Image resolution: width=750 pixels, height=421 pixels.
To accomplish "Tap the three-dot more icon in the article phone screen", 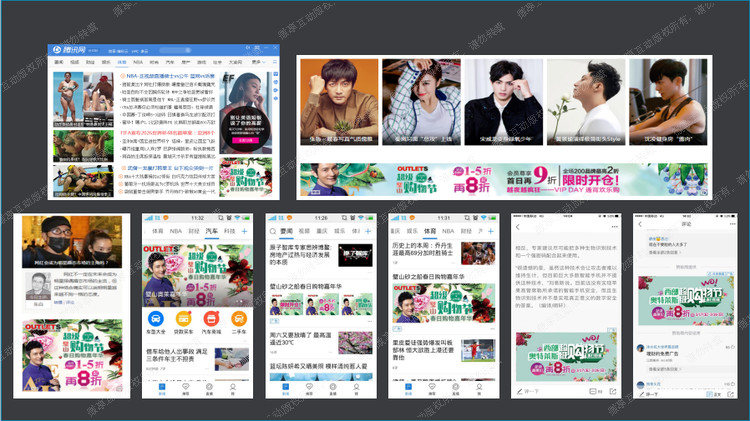I will tap(614, 227).
